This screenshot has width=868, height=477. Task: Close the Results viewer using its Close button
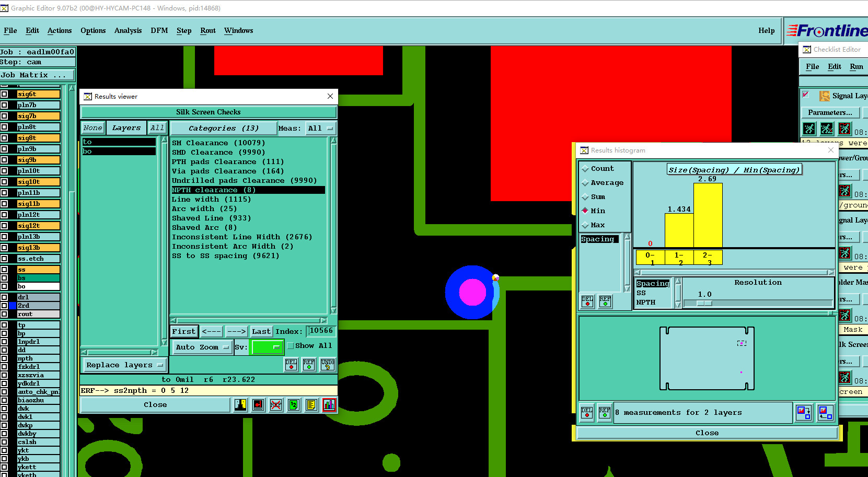coord(155,405)
